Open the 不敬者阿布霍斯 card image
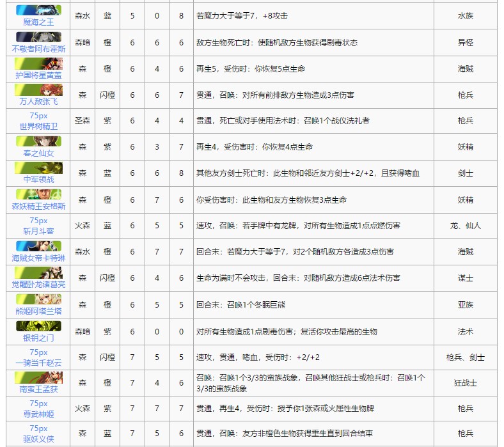This screenshot has width=504, height=447. (x=38, y=36)
